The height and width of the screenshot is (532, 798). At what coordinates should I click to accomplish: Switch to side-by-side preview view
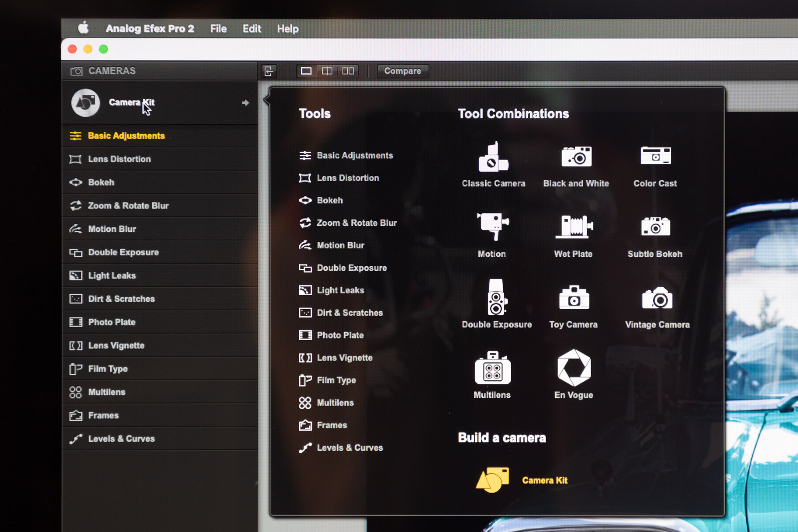(348, 71)
